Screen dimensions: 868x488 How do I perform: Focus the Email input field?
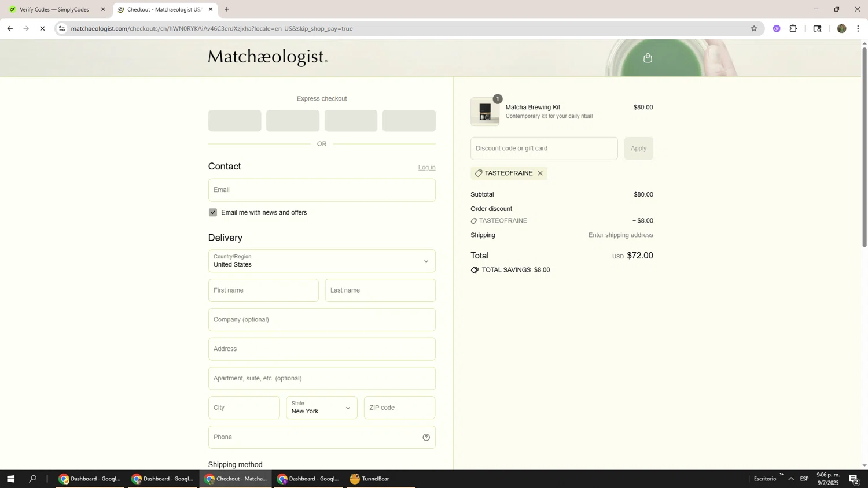[322, 190]
